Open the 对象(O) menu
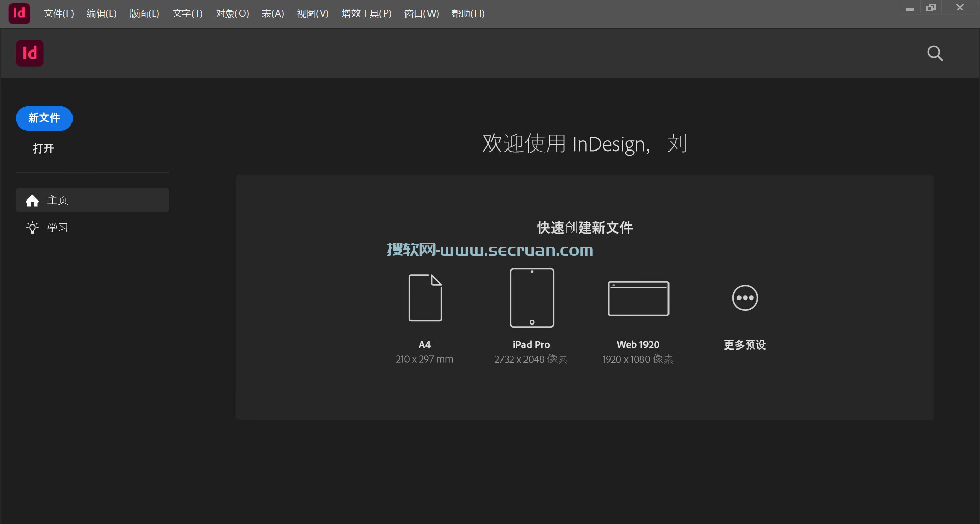The width and height of the screenshot is (980, 524). (232, 14)
